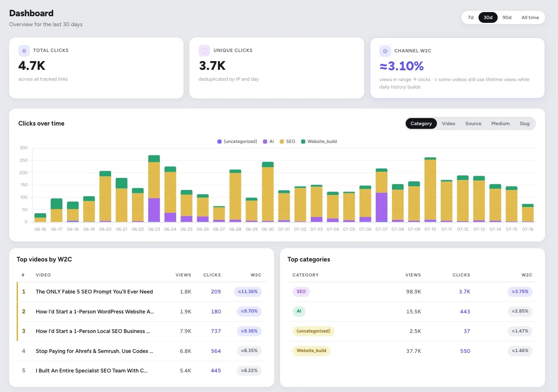This screenshot has width=558, height=392.
Task: Click the Total Clicks card icon
Action: 24,51
